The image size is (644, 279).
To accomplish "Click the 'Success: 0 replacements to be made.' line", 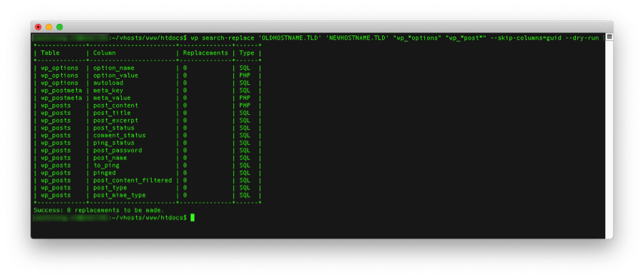I will (x=99, y=210).
